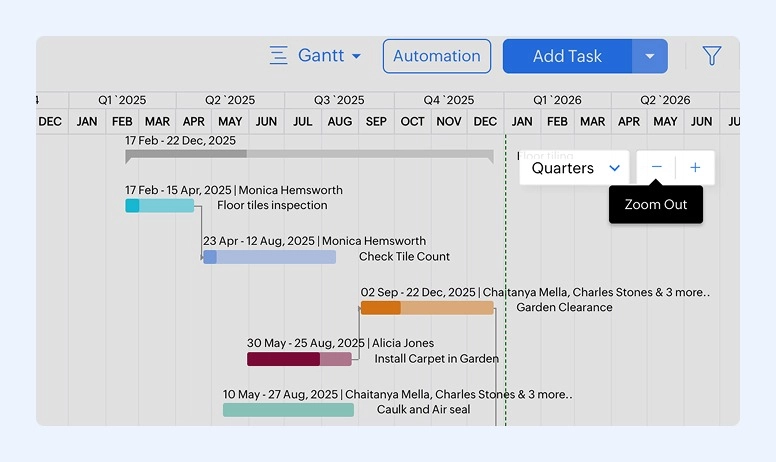
Task: Click the Caulk and Air seal label
Action: [x=424, y=410]
